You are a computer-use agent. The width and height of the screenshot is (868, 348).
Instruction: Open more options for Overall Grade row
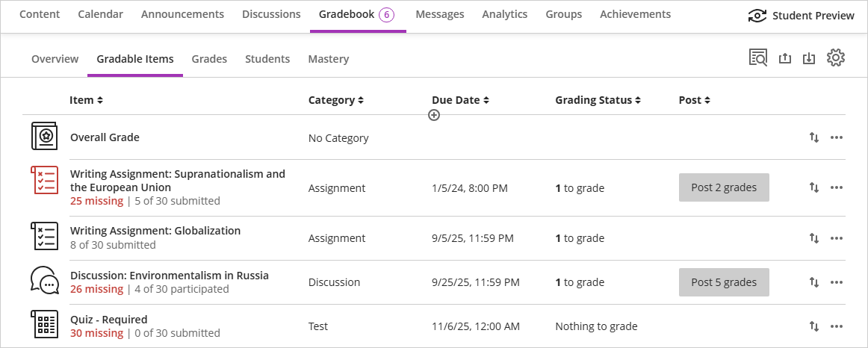pyautogui.click(x=837, y=137)
